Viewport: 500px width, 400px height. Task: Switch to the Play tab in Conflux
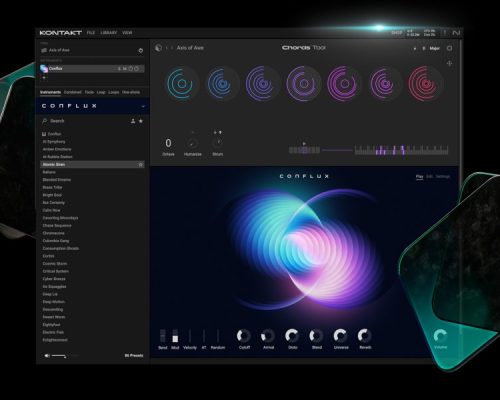[419, 176]
